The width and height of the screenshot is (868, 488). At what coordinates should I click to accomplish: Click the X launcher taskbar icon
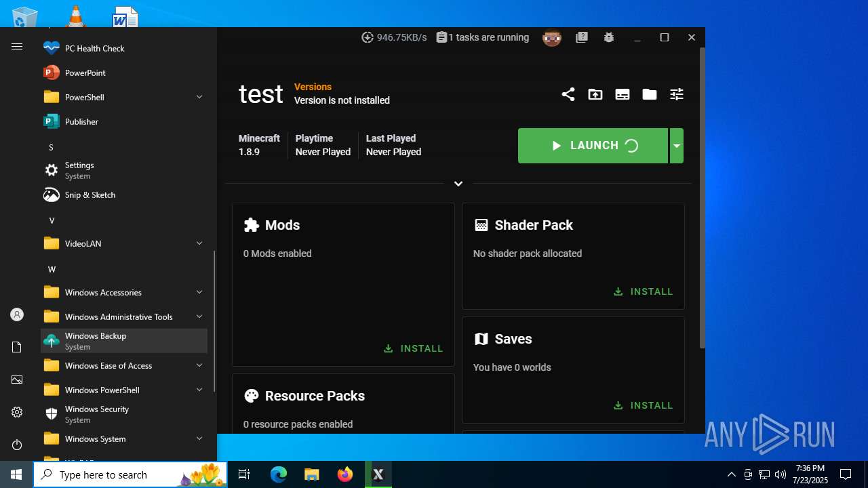378,474
